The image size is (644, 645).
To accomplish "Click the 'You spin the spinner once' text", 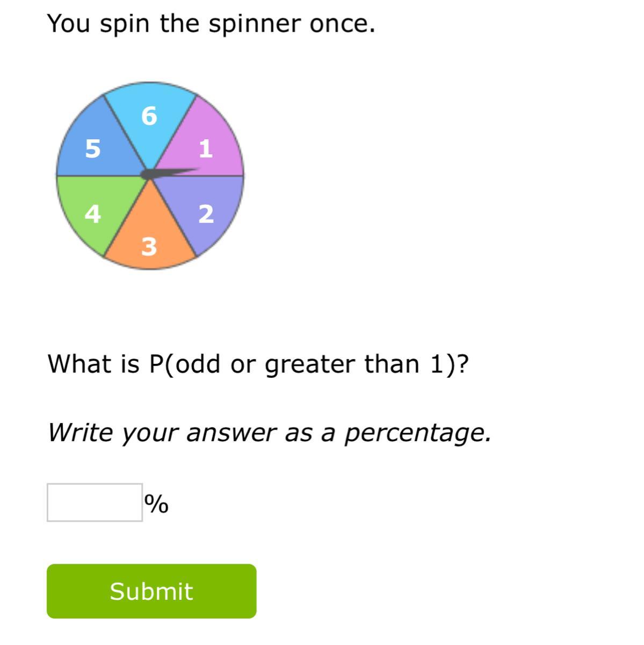I will tap(211, 24).
